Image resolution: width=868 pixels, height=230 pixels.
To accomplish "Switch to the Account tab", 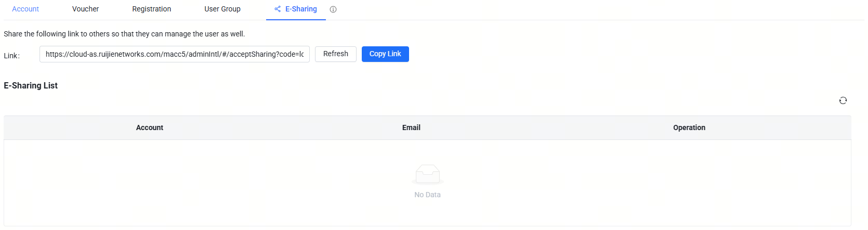I will [x=25, y=9].
